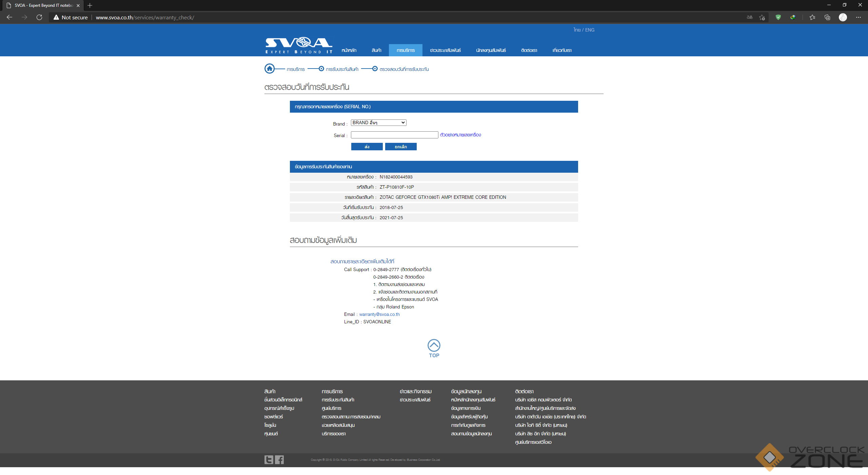This screenshot has width=868, height=475.
Task: Expand the Brand dropdown selector
Action: click(x=378, y=122)
